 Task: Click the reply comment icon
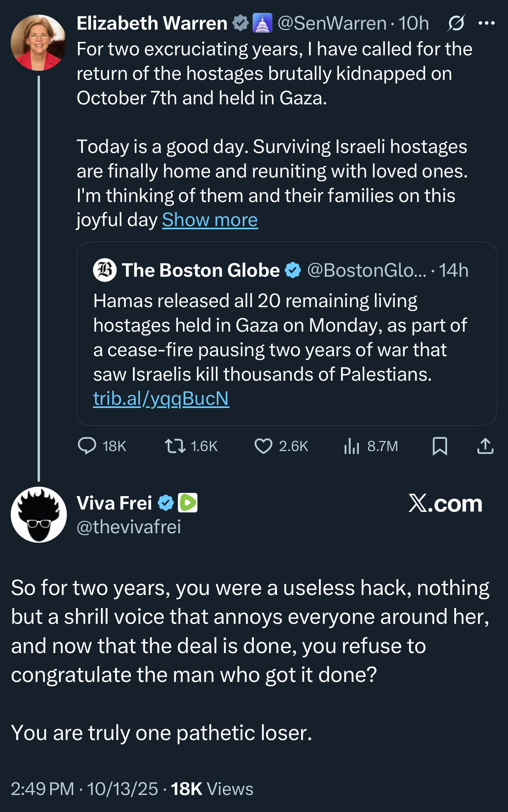(x=87, y=446)
